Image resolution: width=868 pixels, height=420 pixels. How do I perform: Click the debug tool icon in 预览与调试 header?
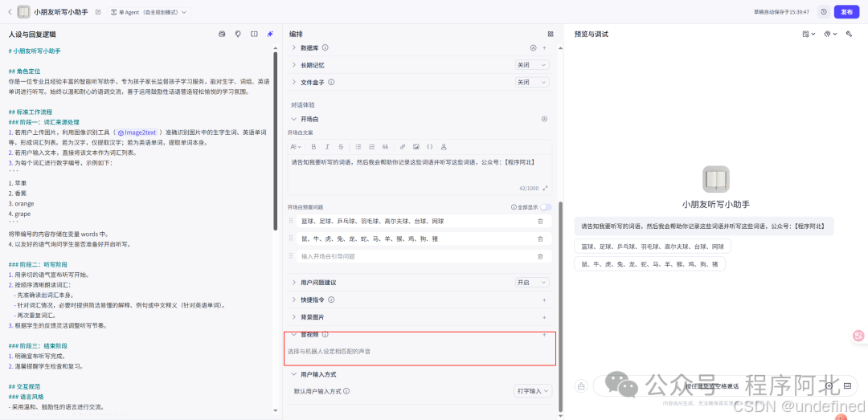(x=849, y=34)
